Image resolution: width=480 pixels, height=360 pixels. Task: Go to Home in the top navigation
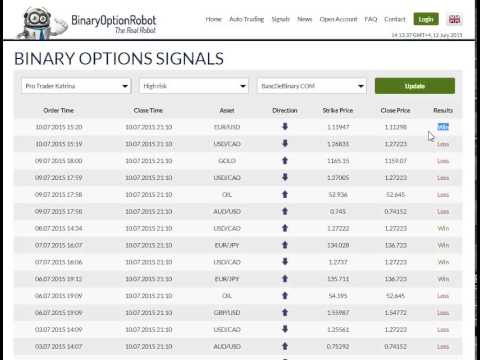coord(213,19)
